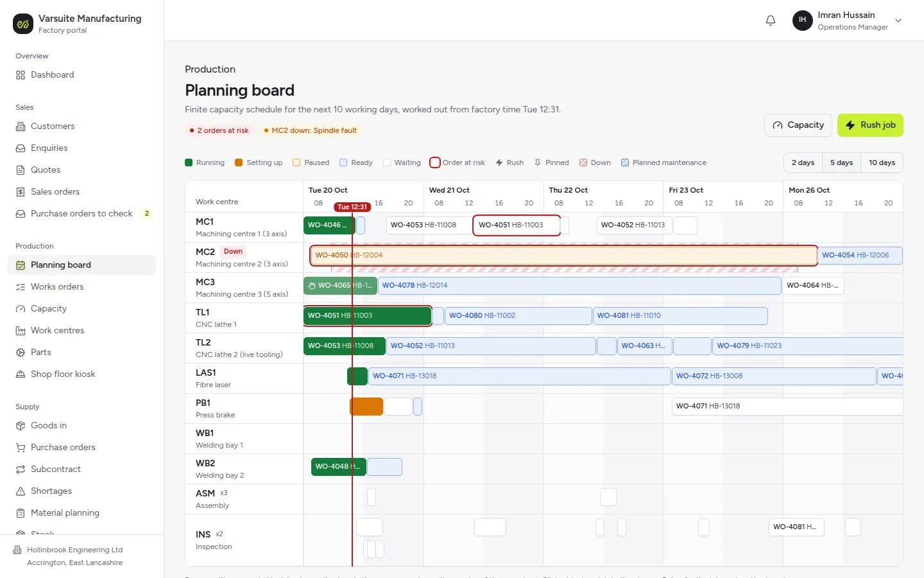Image resolution: width=924 pixels, height=578 pixels.
Task: Click the Tue 12:31 current time marker
Action: pos(352,207)
